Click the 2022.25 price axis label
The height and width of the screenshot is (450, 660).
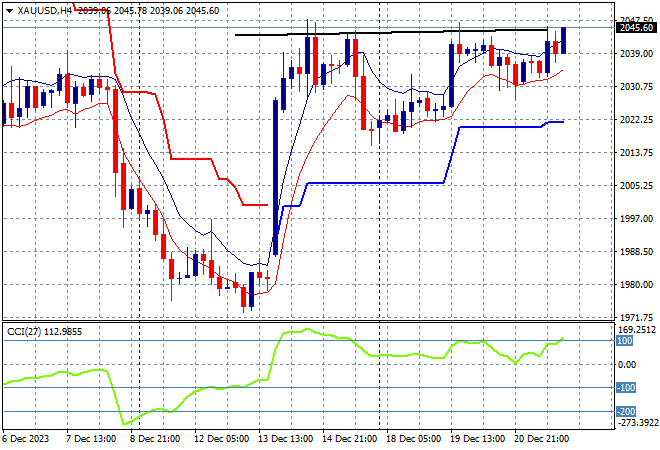[x=636, y=120]
